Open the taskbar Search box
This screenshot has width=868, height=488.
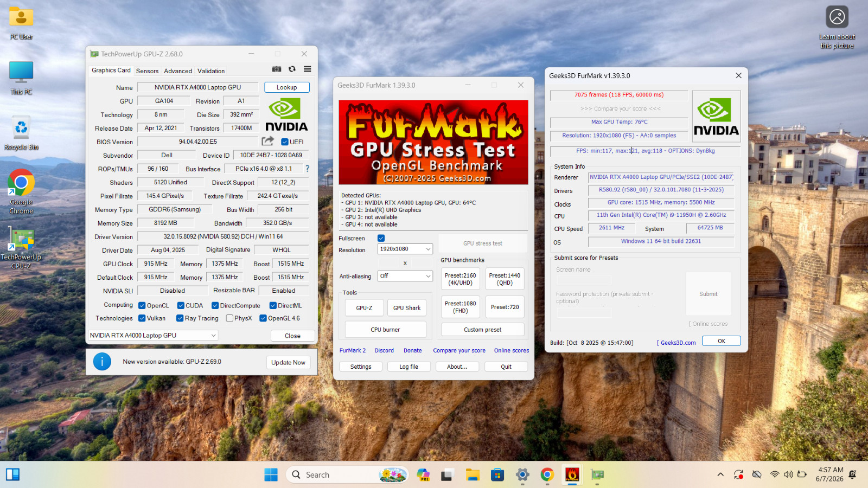click(x=347, y=475)
